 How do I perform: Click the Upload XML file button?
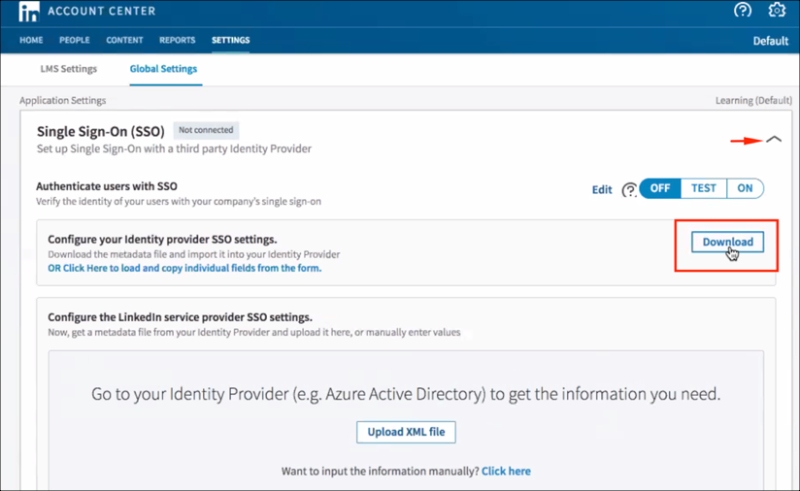click(x=406, y=432)
